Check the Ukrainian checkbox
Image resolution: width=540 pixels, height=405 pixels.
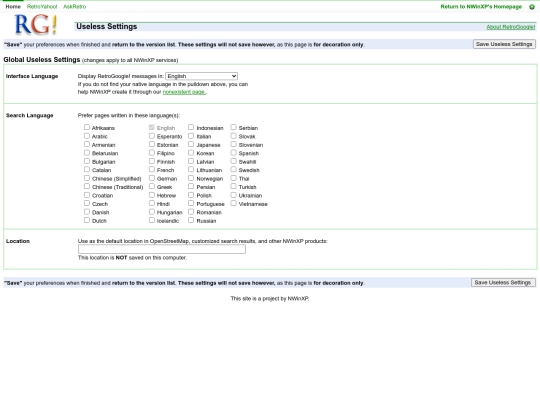[233, 195]
